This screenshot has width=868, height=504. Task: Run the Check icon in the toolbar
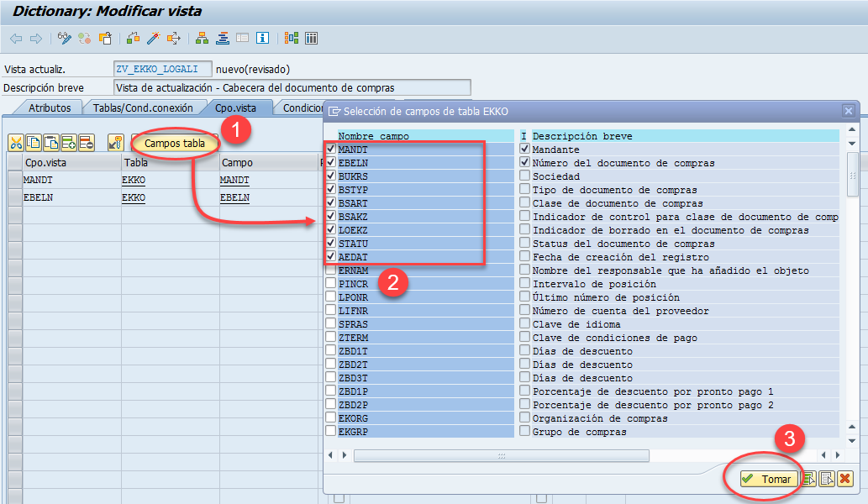[133, 38]
